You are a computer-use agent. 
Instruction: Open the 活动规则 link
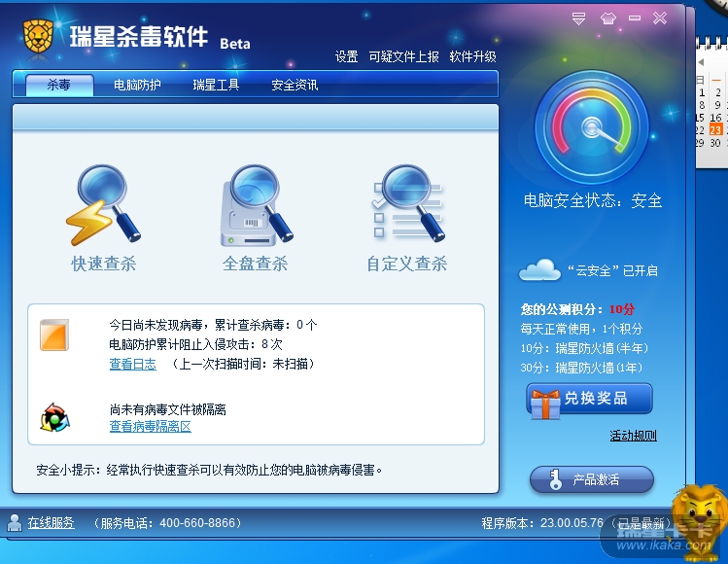click(634, 436)
